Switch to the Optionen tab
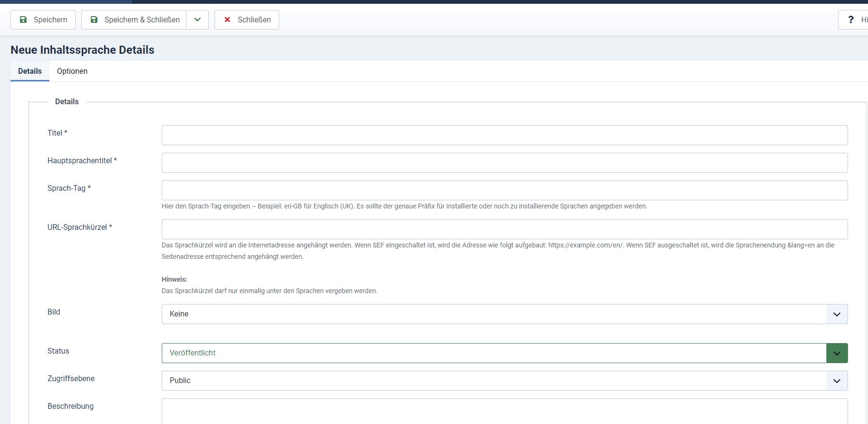The height and width of the screenshot is (424, 868). (72, 71)
